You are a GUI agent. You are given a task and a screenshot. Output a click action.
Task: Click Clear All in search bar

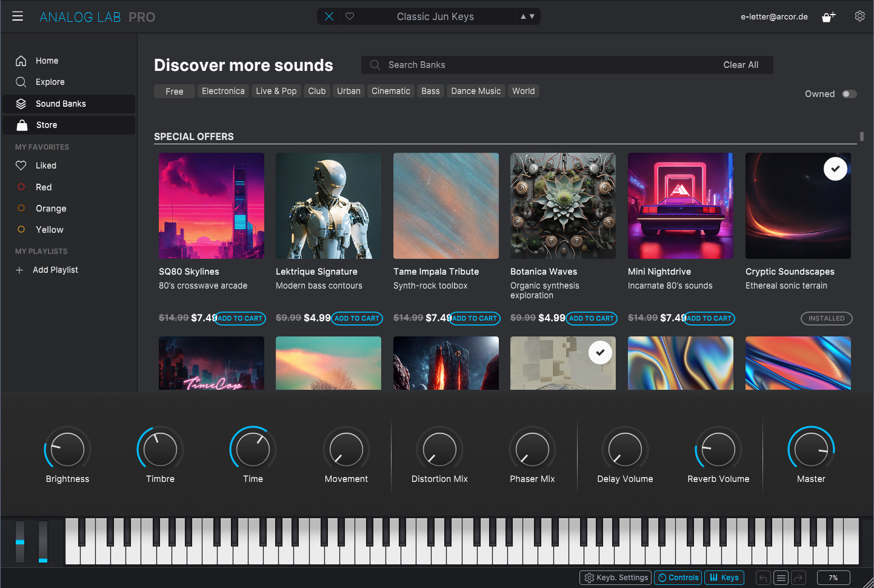pyautogui.click(x=741, y=65)
